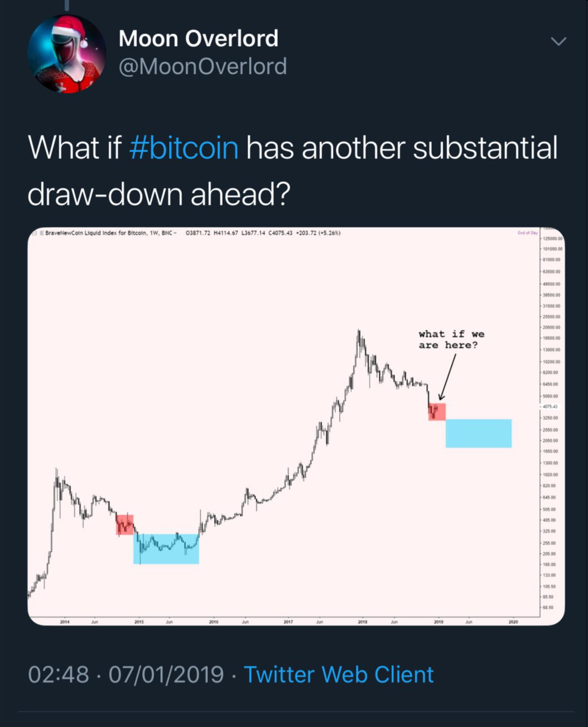
Task: Click the Moon Overlord display name
Action: coord(198,39)
